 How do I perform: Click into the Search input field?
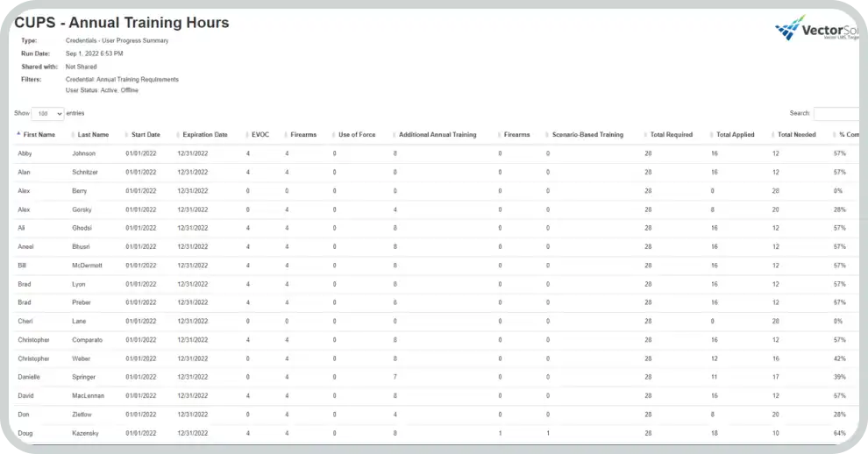(x=838, y=114)
